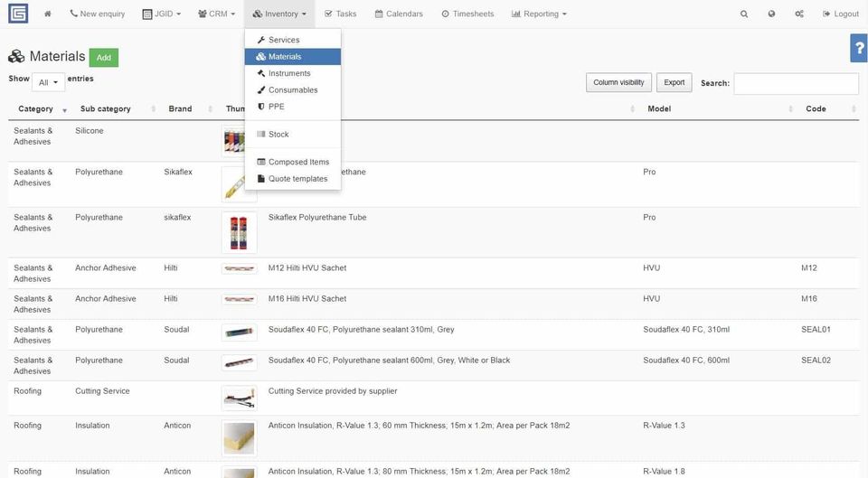Open the Tasks page
This screenshot has width=868, height=478.
341,14
